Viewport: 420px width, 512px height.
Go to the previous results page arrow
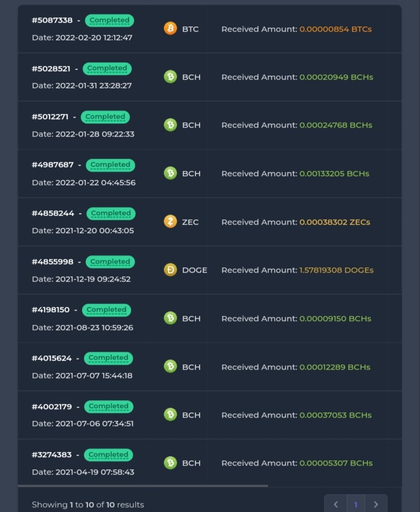[336, 504]
